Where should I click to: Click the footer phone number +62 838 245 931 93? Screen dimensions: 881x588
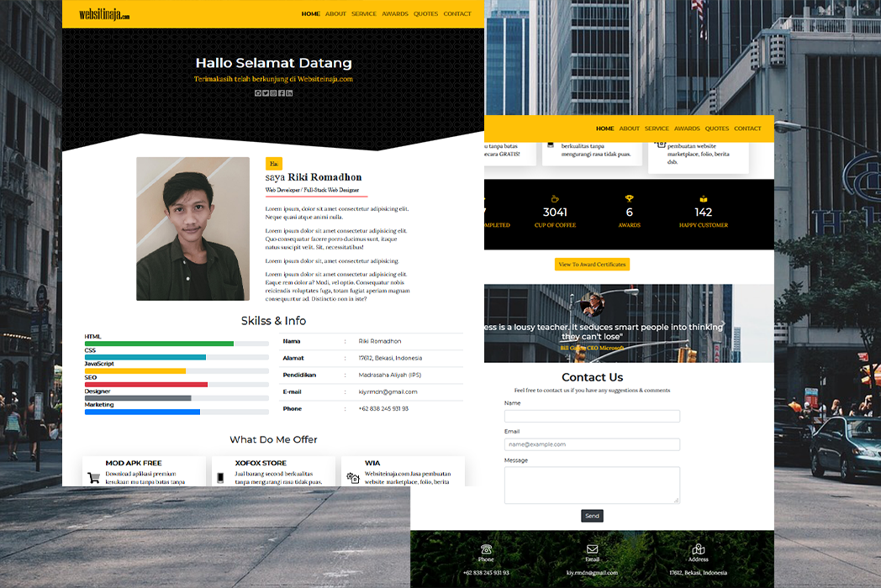click(x=487, y=573)
